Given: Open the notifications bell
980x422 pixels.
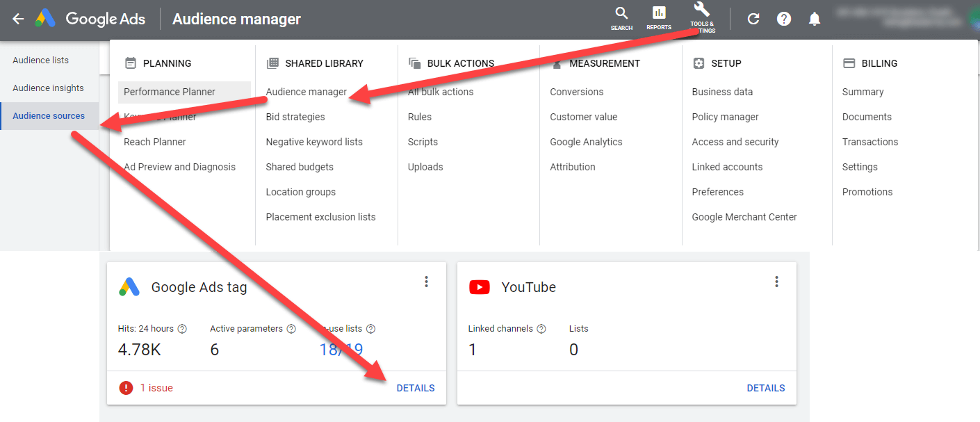Looking at the screenshot, I should 815,19.
